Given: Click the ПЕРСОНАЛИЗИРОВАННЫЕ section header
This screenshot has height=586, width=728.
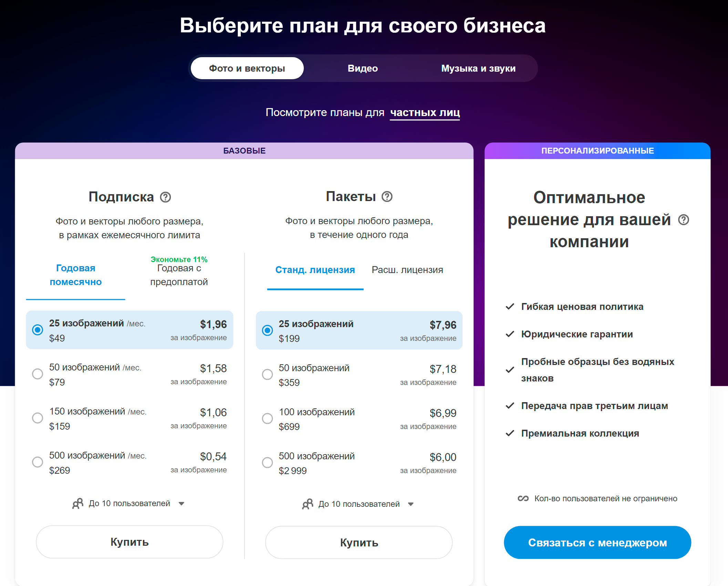Looking at the screenshot, I should coord(597,150).
